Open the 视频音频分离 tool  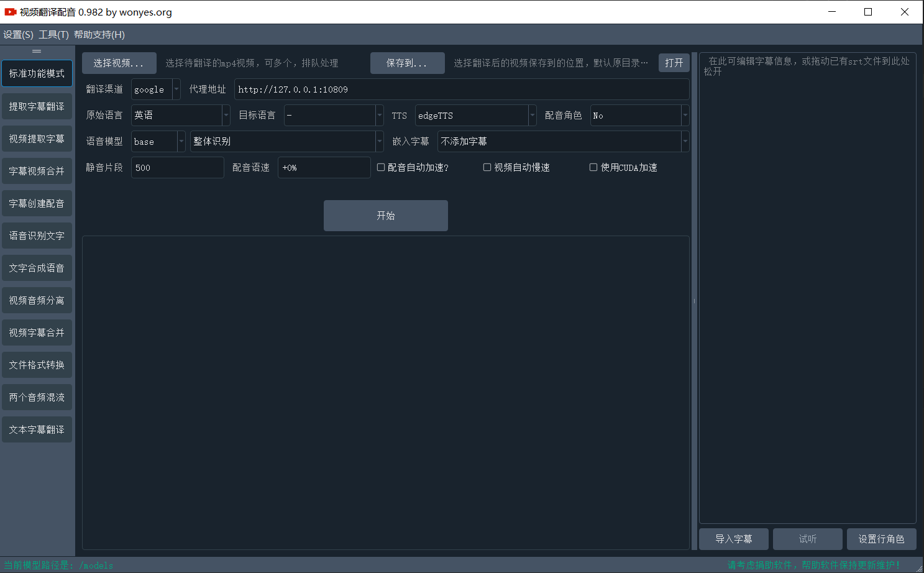37,300
